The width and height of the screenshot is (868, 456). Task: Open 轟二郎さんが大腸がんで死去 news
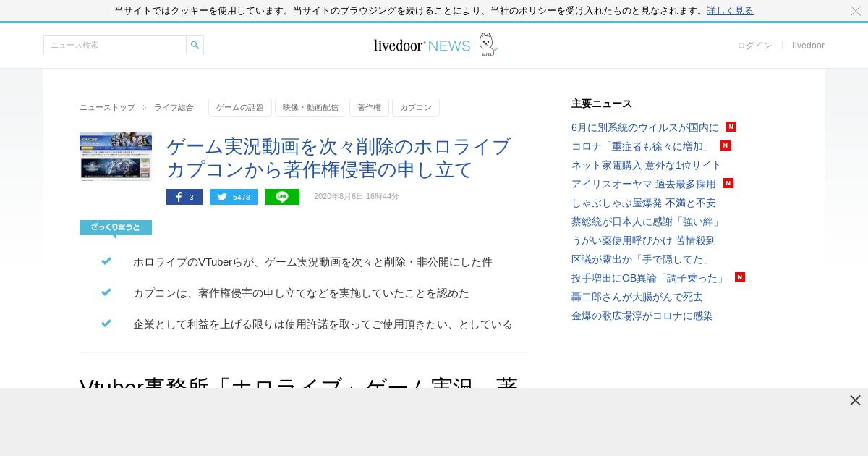tap(637, 297)
